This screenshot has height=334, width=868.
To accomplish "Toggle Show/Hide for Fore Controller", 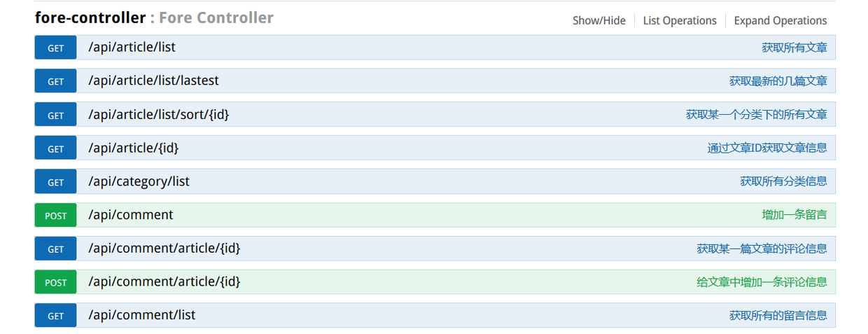I will coord(598,20).
